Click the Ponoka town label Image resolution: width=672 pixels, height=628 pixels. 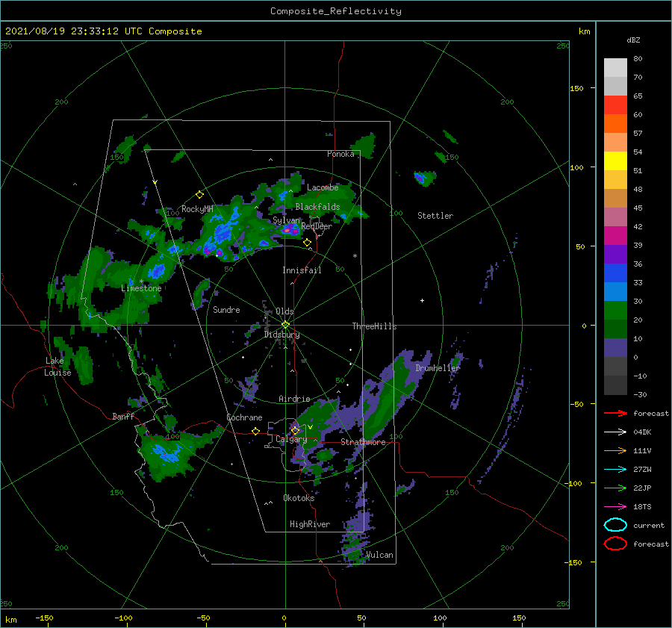tap(340, 155)
